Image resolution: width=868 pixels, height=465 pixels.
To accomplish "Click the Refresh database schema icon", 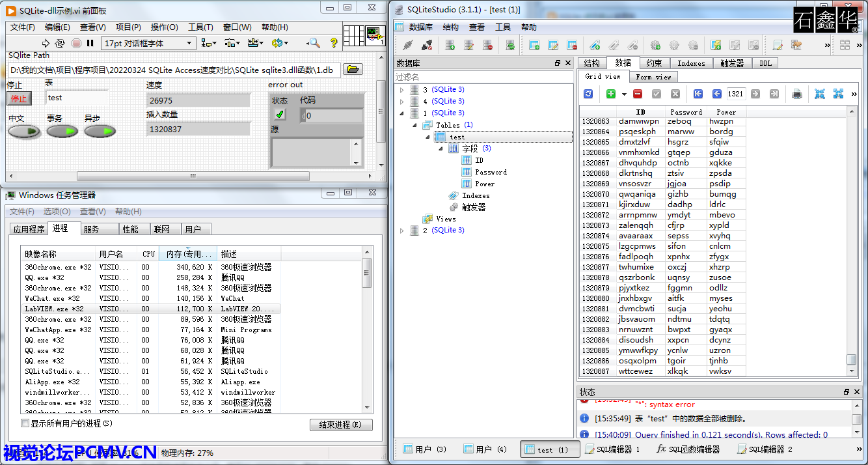I will (x=511, y=45).
